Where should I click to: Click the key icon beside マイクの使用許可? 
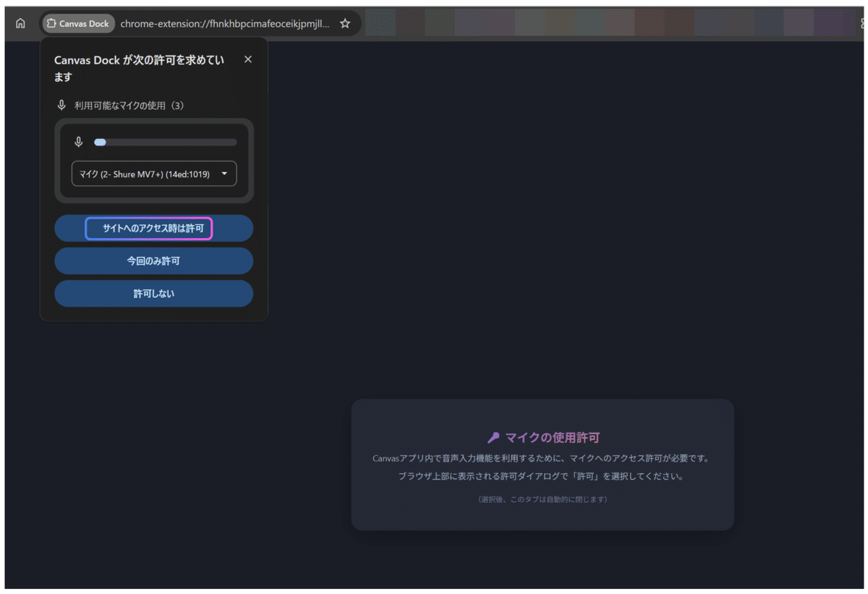(493, 437)
